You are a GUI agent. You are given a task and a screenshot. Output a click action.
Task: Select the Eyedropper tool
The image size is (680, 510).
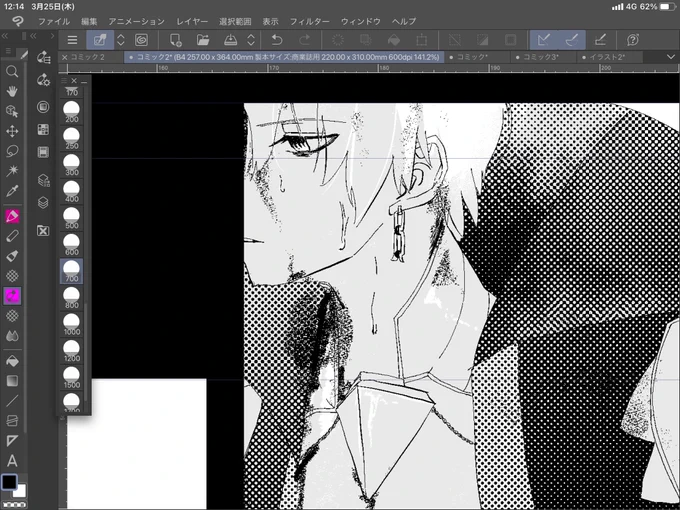tap(12, 191)
